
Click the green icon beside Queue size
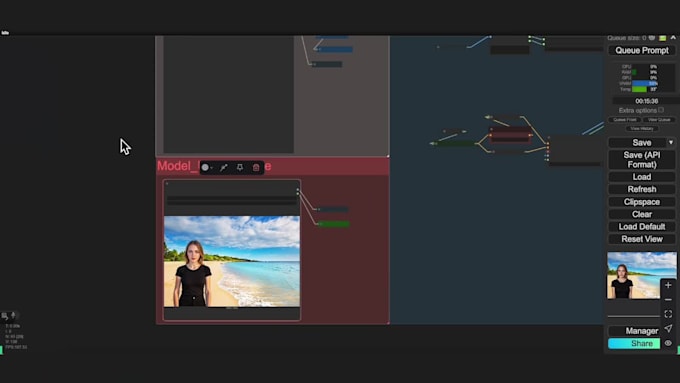tap(662, 38)
